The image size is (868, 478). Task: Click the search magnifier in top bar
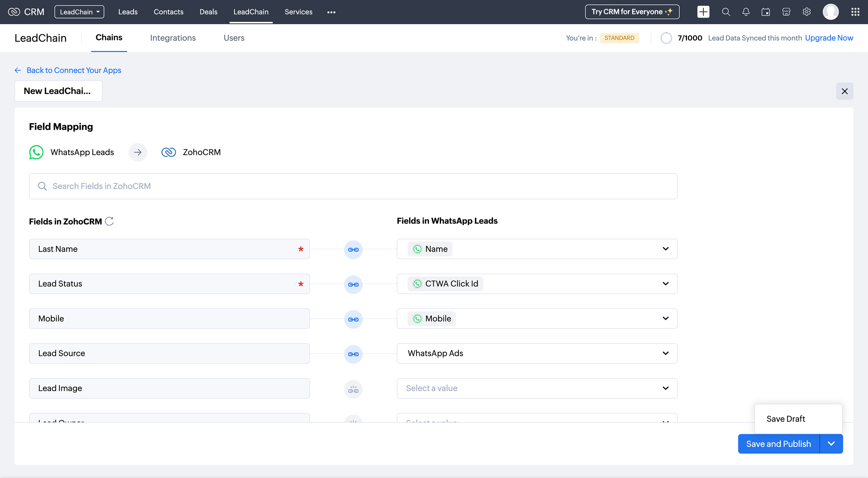click(726, 12)
